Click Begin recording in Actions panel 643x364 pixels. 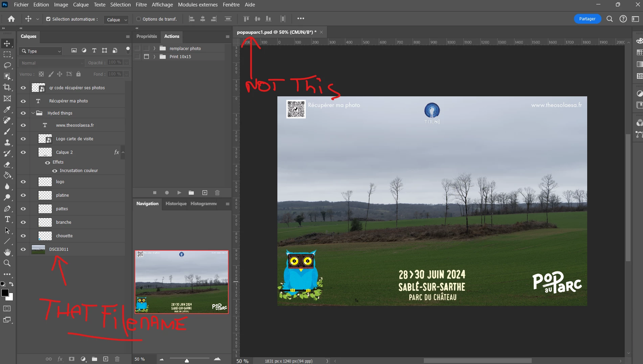pyautogui.click(x=167, y=193)
